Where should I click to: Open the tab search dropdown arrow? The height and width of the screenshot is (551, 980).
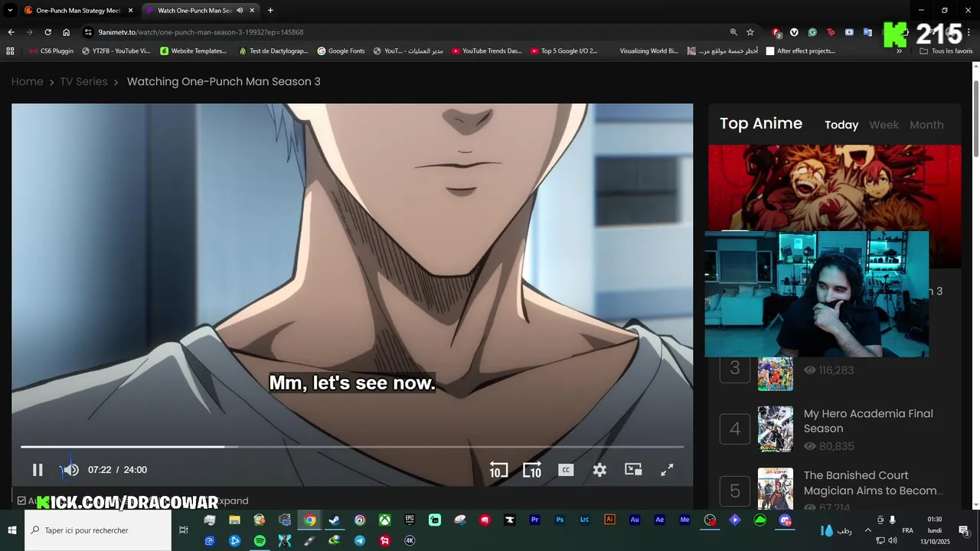tap(10, 11)
